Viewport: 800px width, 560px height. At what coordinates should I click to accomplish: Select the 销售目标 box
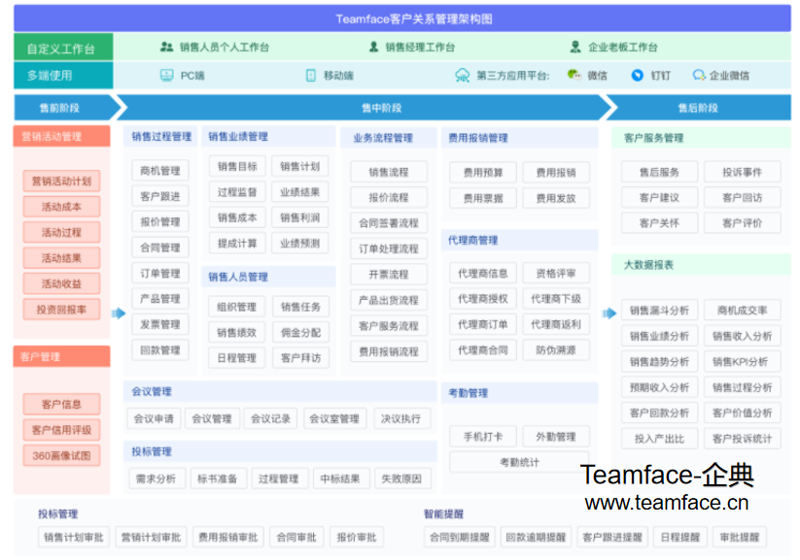click(237, 166)
